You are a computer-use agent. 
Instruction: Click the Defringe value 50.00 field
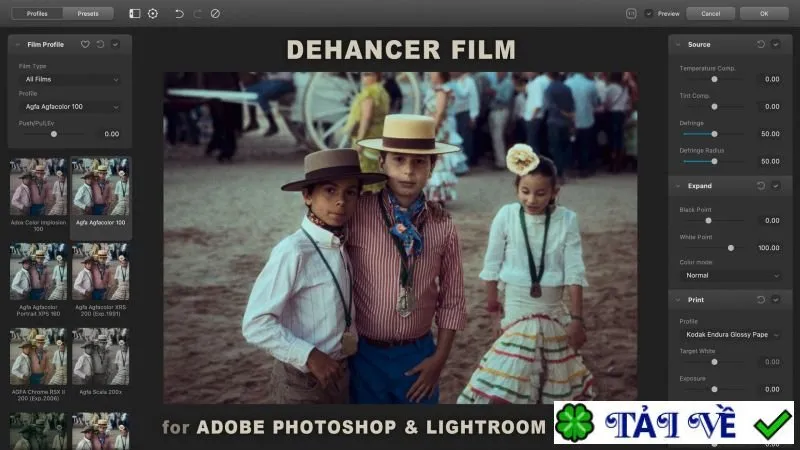point(770,134)
